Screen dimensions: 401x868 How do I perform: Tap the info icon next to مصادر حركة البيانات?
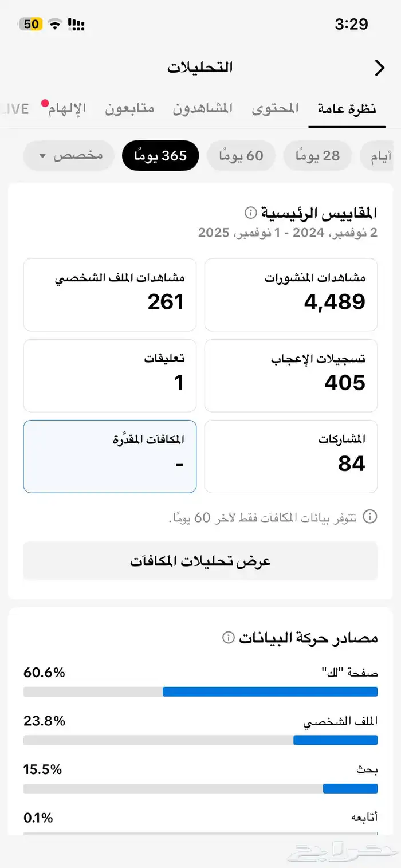(x=229, y=637)
